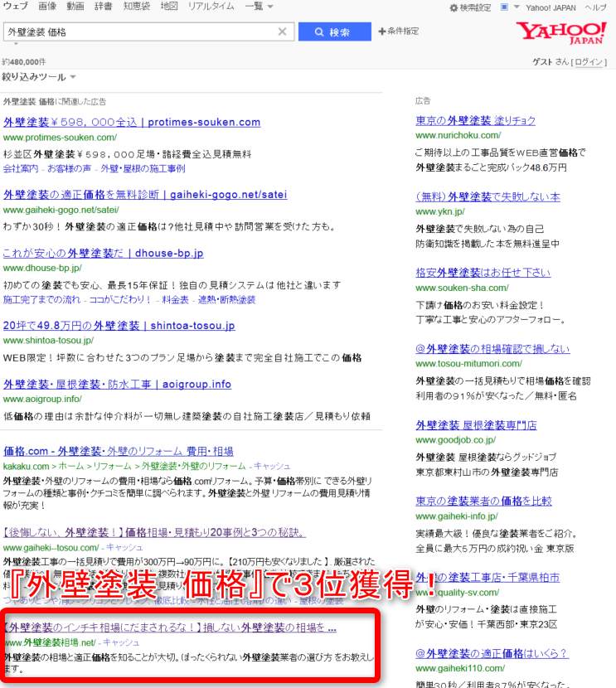Open the ココがこだわり！ sublink
Screen dimensions: 616x688
click(121, 300)
